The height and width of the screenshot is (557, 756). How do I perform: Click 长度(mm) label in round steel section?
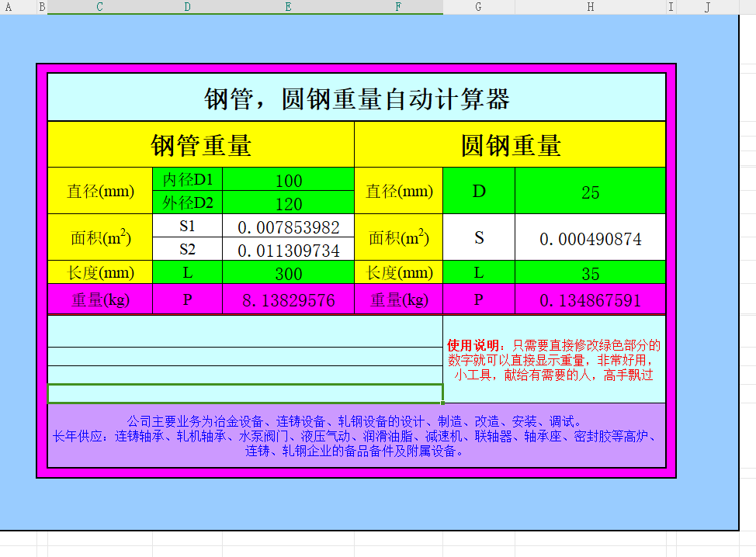tap(399, 273)
